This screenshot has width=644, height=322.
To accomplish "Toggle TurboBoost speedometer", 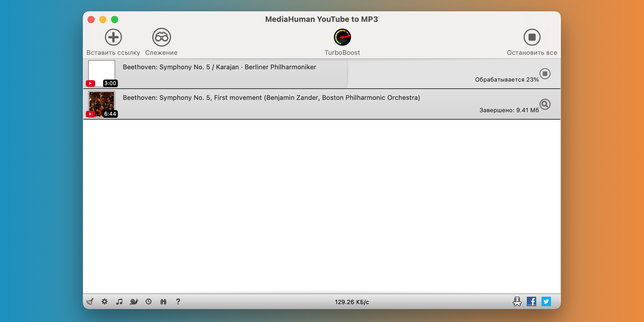I will (x=342, y=37).
